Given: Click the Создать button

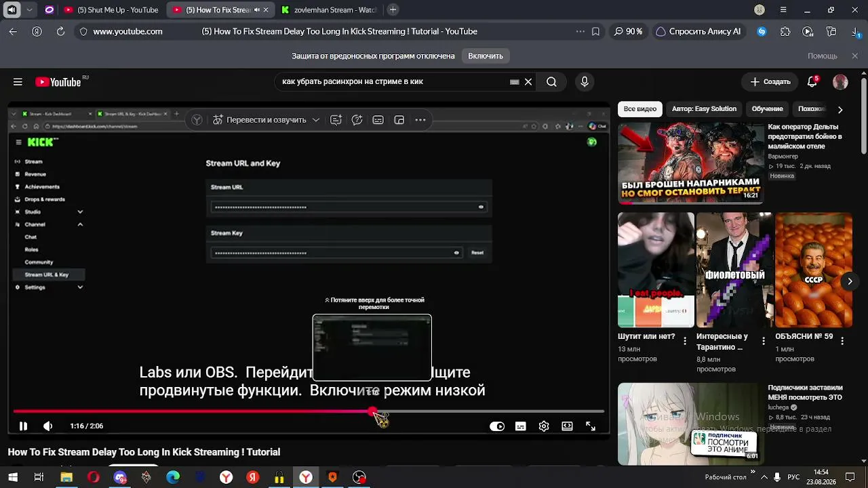Looking at the screenshot, I should [770, 82].
